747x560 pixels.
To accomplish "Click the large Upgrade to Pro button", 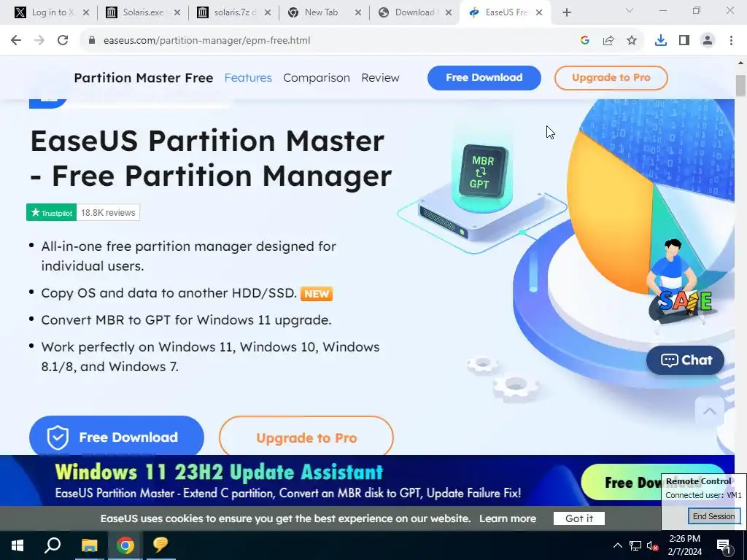I will click(306, 437).
